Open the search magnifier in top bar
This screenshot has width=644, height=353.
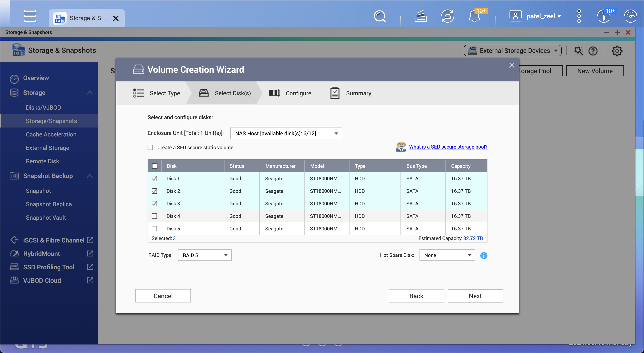(x=379, y=17)
